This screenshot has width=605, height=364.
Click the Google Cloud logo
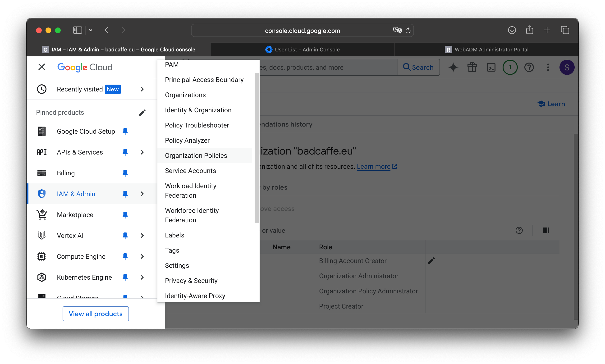pyautogui.click(x=85, y=67)
